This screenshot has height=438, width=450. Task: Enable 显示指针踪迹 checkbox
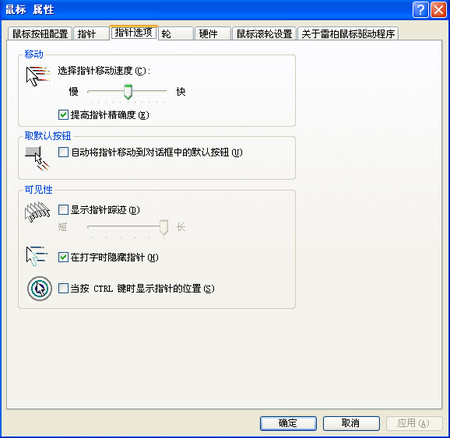click(x=63, y=210)
